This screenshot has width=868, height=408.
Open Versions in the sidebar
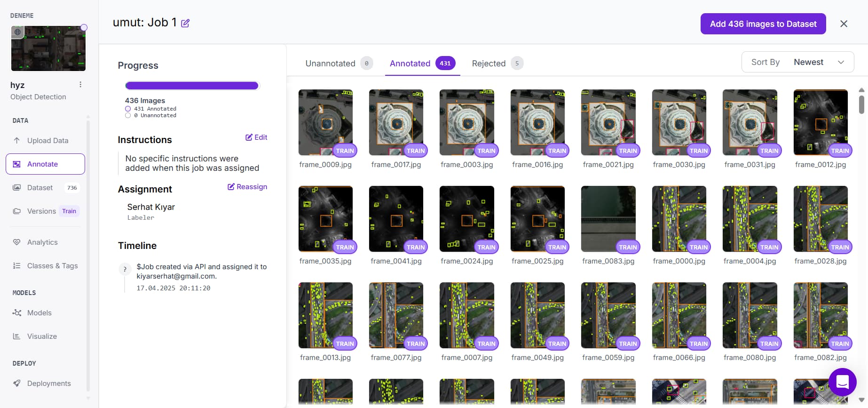coord(45,211)
